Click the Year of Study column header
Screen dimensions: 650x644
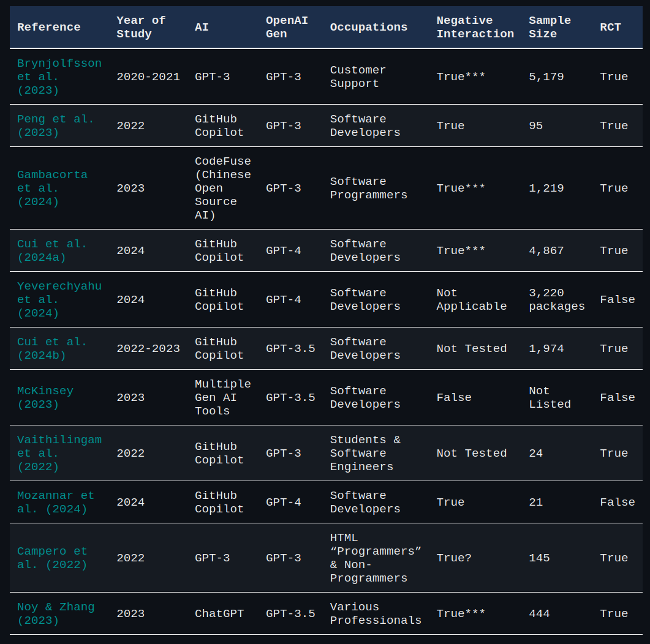point(141,27)
